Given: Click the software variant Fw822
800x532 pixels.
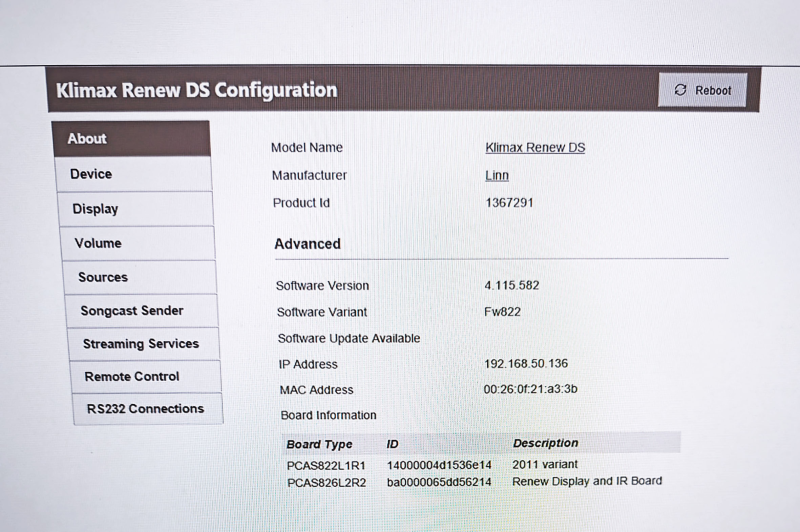Looking at the screenshot, I should [x=503, y=311].
